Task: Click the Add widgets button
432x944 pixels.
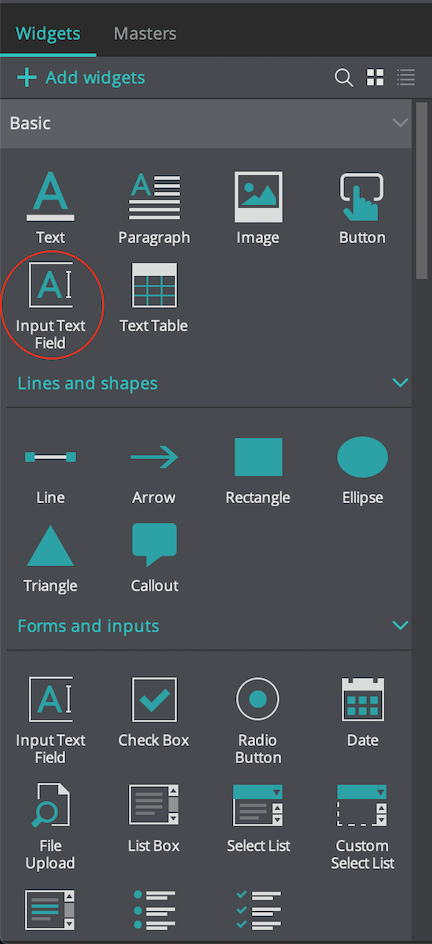Action: tap(81, 78)
